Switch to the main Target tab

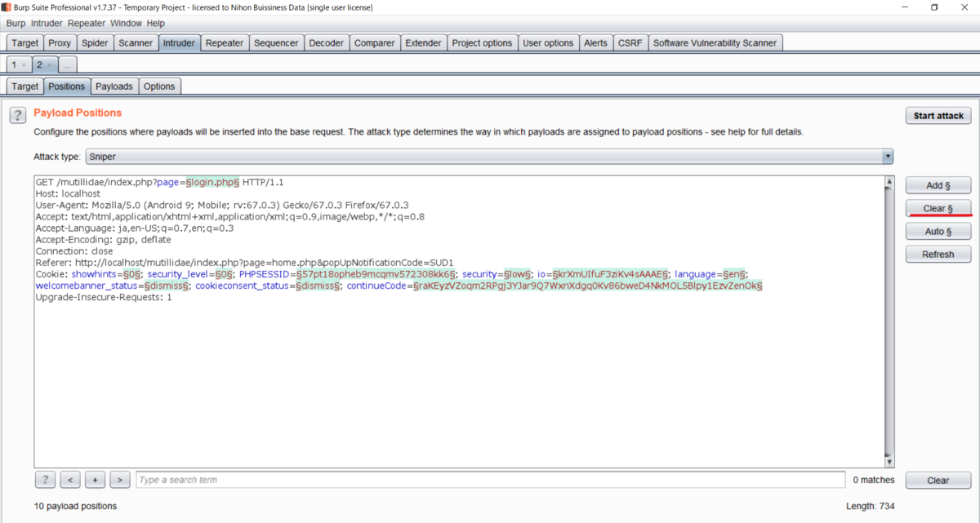(25, 43)
